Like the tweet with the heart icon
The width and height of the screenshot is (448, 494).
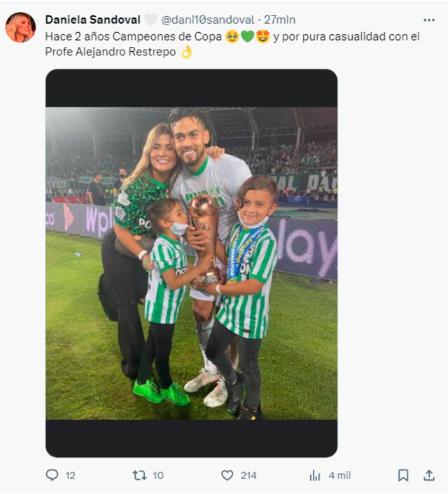(227, 475)
